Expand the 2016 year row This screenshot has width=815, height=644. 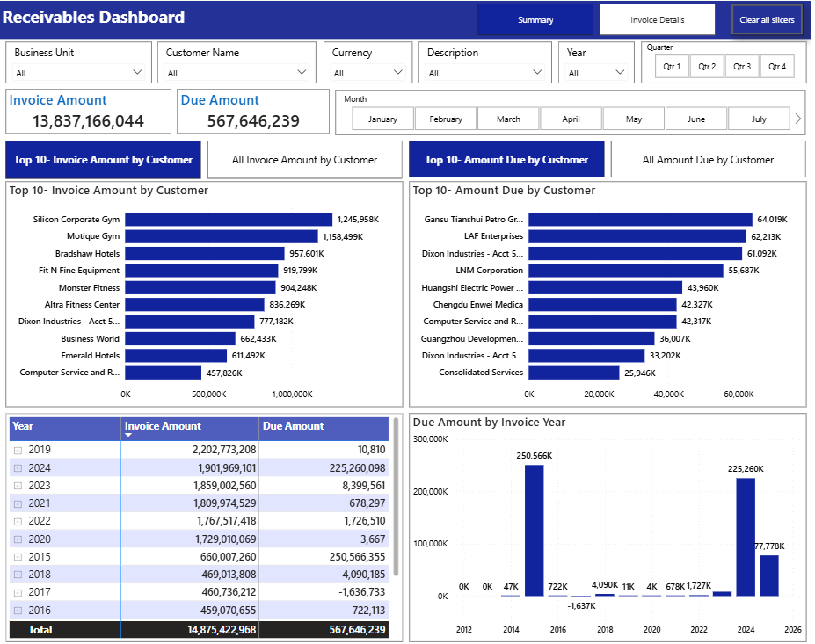[x=18, y=611]
